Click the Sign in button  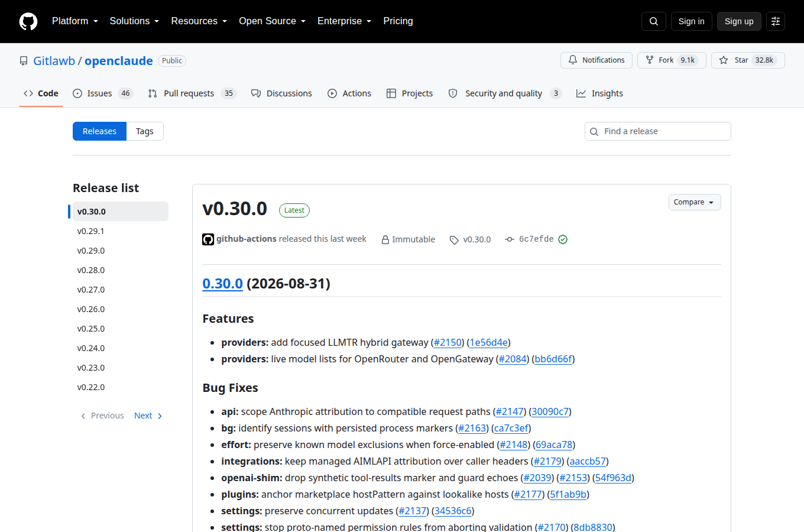click(692, 21)
